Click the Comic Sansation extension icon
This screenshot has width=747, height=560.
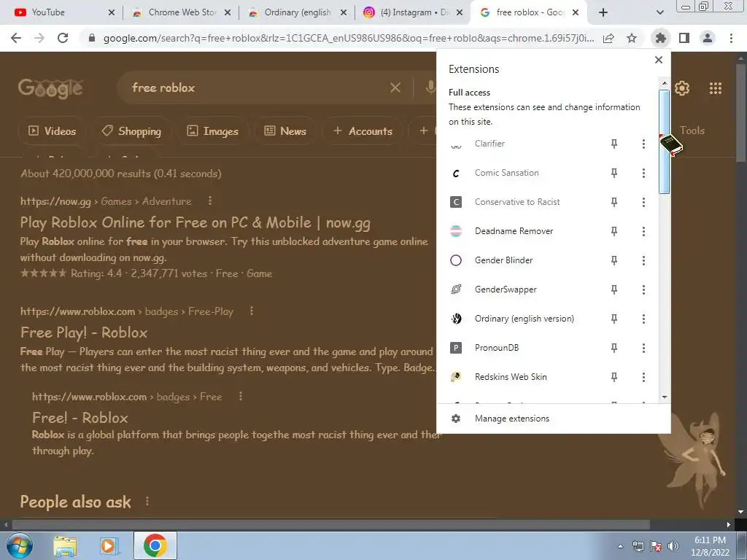[x=456, y=174]
